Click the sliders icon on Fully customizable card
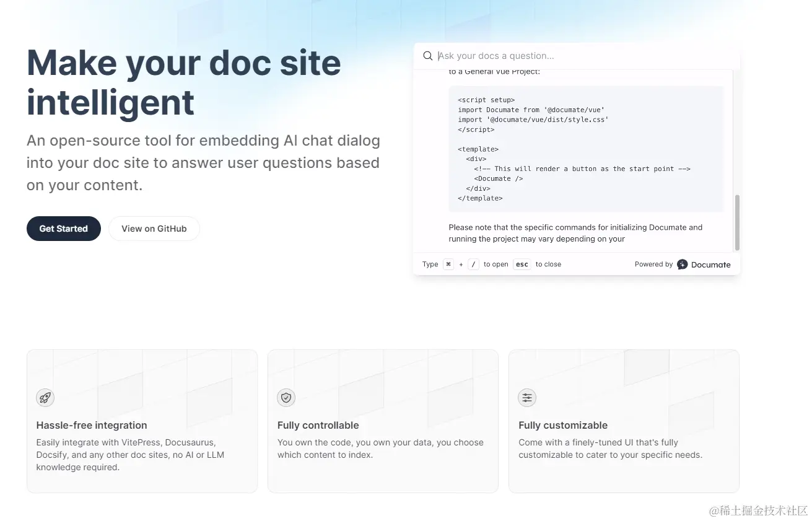812x521 pixels. pyautogui.click(x=526, y=398)
